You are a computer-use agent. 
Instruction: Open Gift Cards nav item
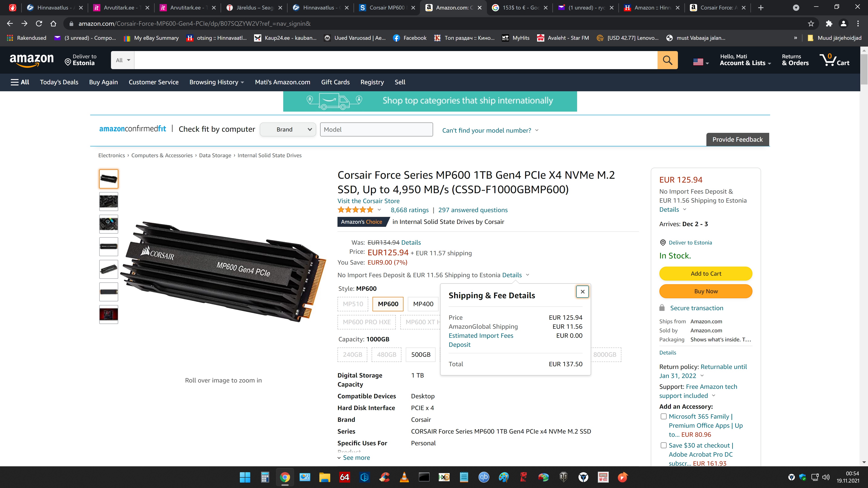[x=335, y=82]
